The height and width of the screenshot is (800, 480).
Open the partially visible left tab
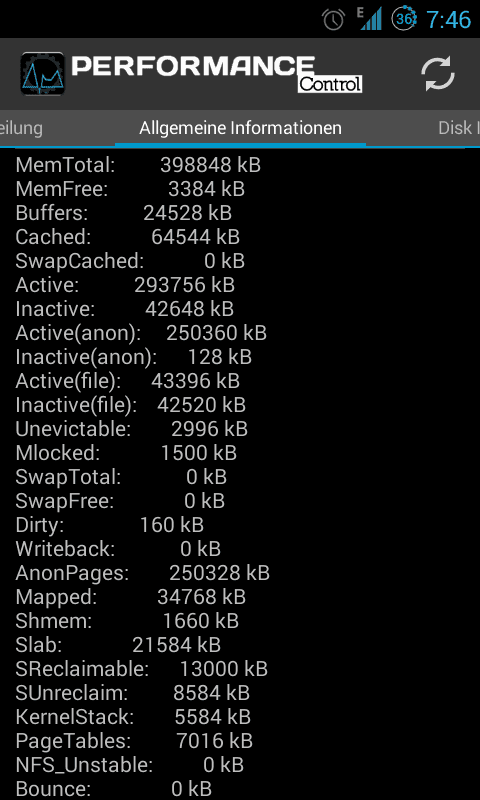[21, 128]
